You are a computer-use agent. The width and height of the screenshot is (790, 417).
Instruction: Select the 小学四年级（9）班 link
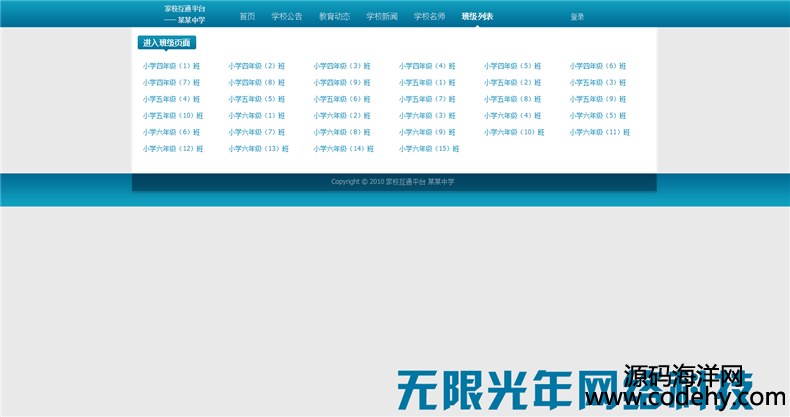click(342, 83)
